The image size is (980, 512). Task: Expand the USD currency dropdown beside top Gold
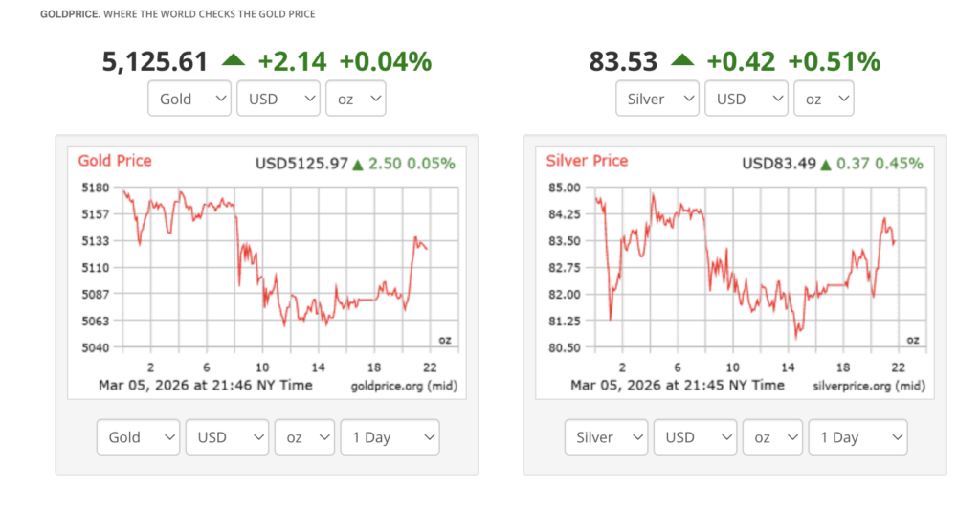(x=278, y=99)
